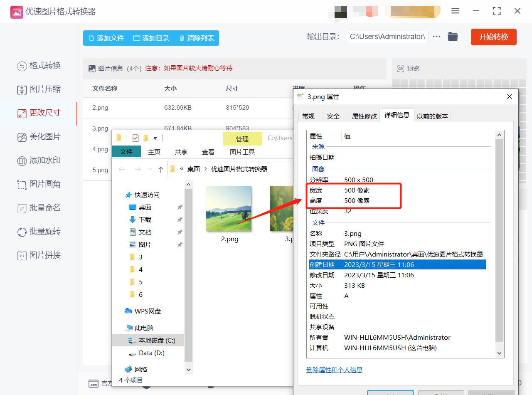This screenshot has width=532, height=395.
Task: Unpin 图片 from Quick Access
Action: point(180,244)
